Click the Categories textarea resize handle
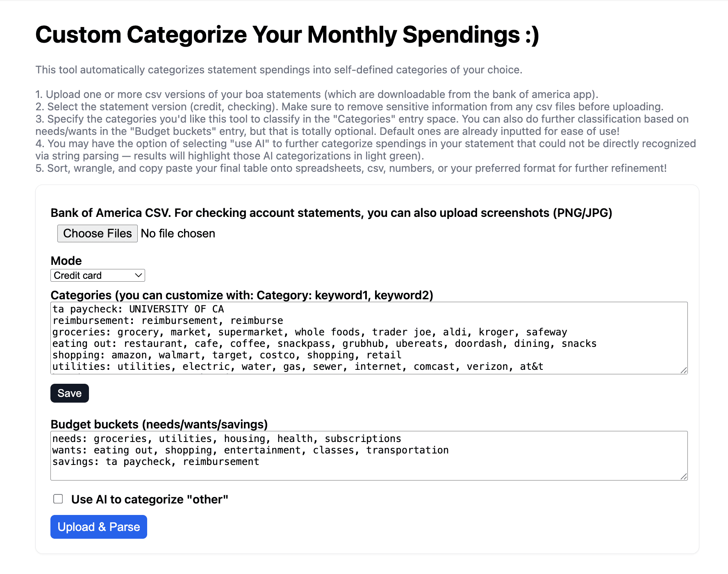This screenshot has width=728, height=574. tap(683, 370)
